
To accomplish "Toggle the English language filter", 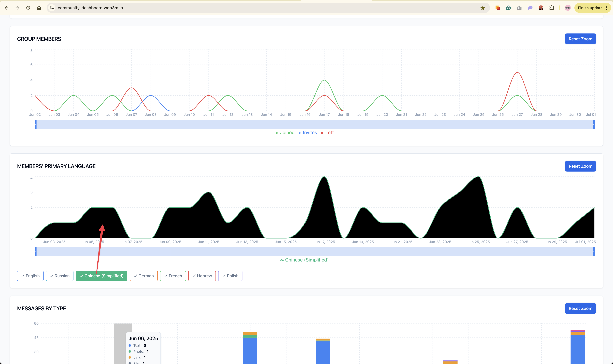I will [x=30, y=276].
